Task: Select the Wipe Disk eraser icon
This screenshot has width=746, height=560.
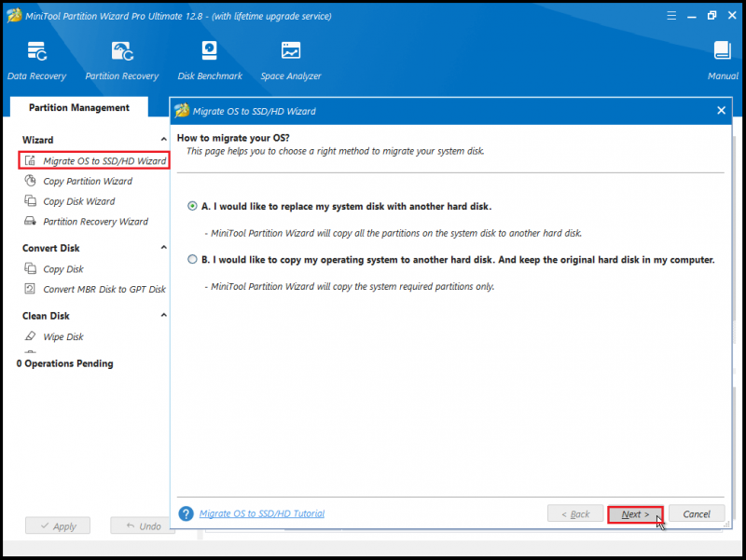Action: click(x=30, y=336)
